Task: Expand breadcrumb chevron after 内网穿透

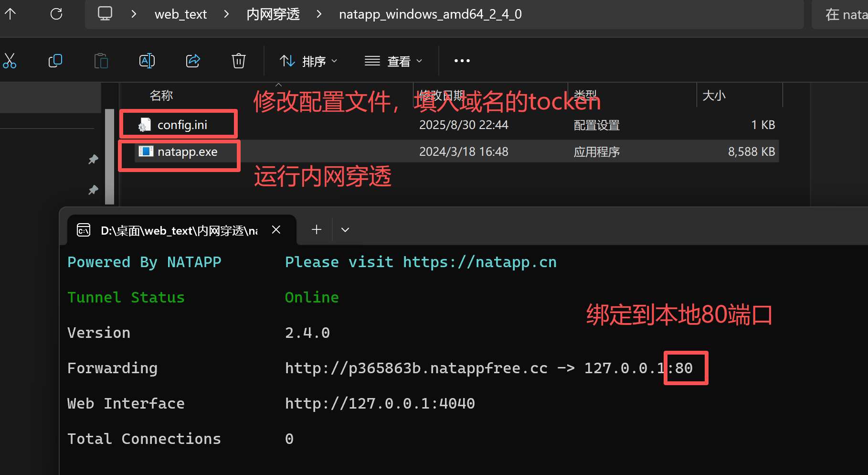Action: pos(319,14)
